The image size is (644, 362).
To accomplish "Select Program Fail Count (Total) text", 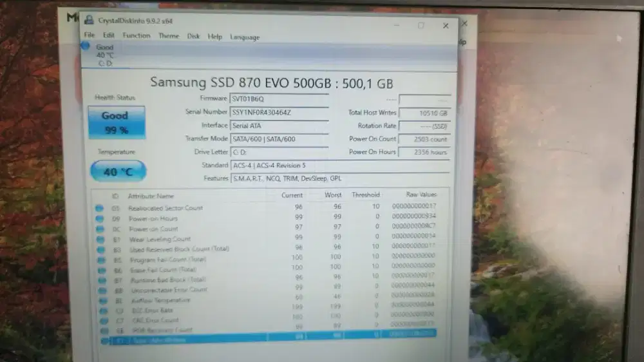I will coord(168,260).
